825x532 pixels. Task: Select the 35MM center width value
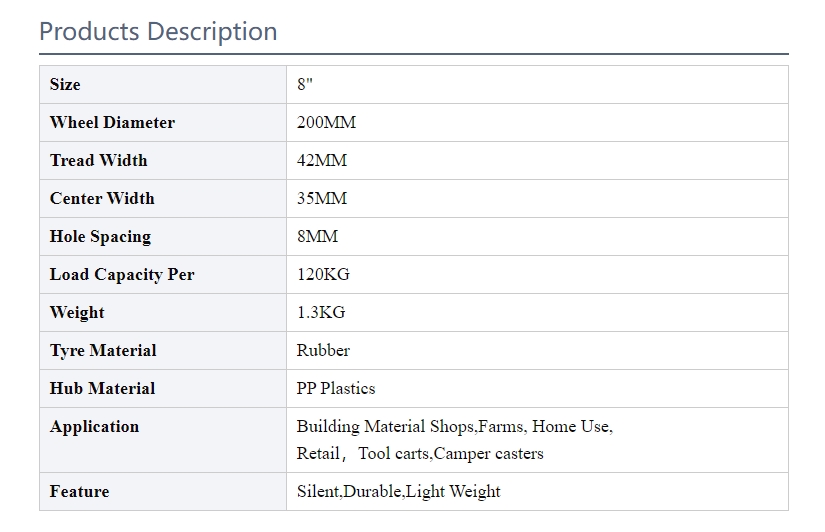point(322,199)
